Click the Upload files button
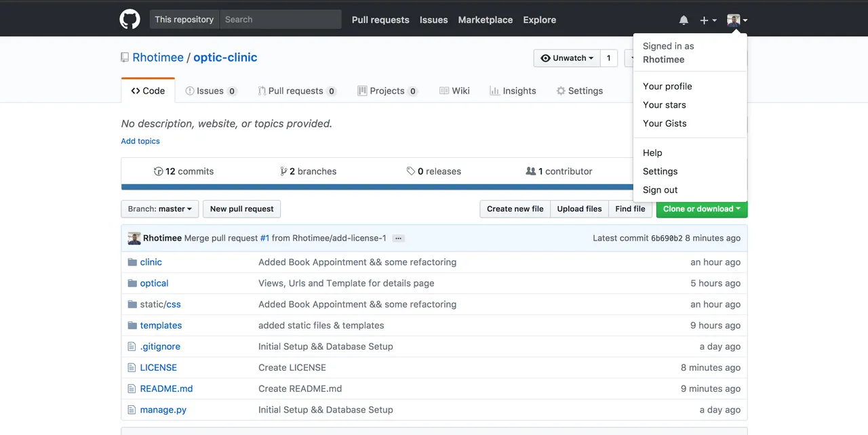This screenshot has width=868, height=435. click(579, 209)
